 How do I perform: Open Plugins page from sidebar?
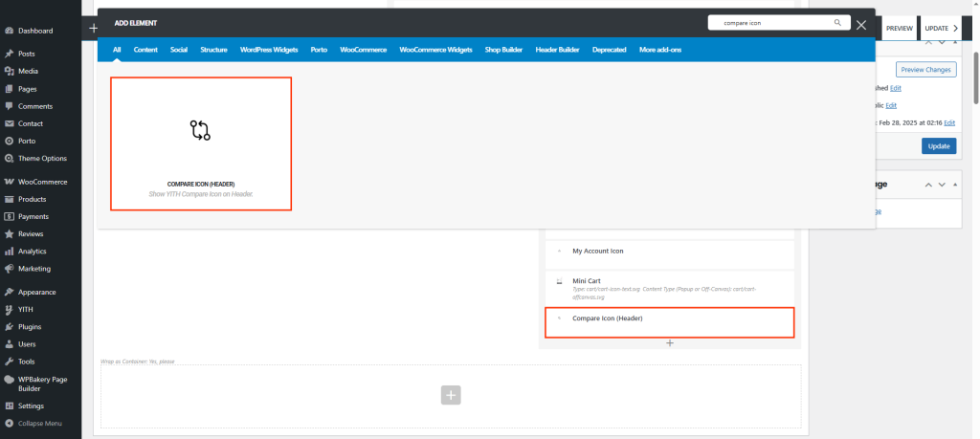[31, 326]
